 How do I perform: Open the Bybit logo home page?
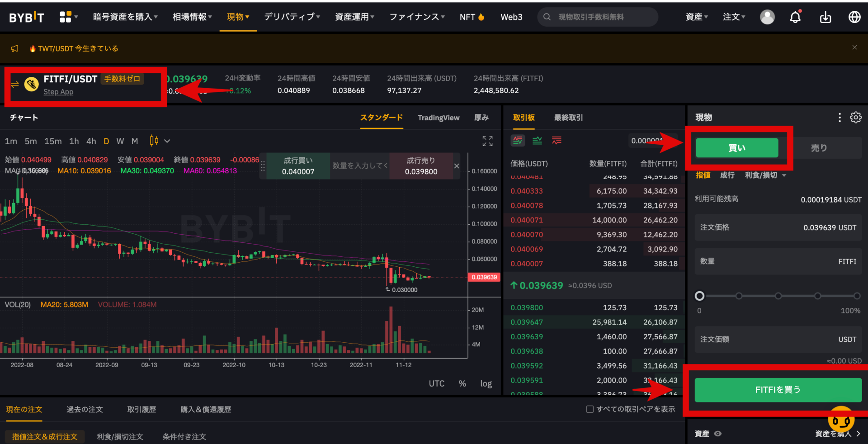point(27,17)
